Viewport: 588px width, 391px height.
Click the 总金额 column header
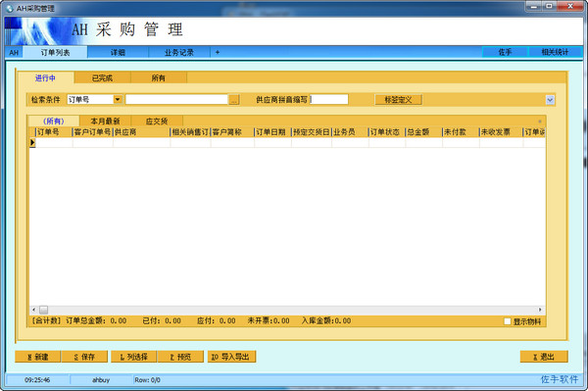(x=423, y=132)
